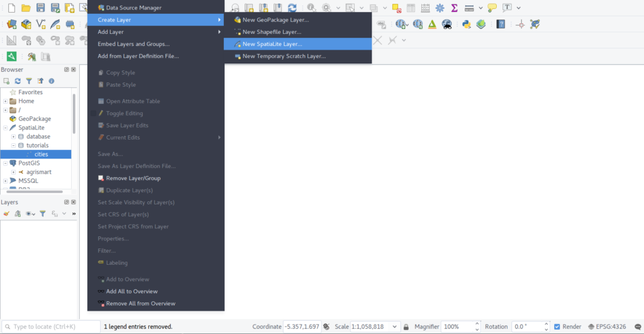The width and height of the screenshot is (644, 334).
Task: Click the Coordinate Capture crosshair icon
Action: coord(520,25)
